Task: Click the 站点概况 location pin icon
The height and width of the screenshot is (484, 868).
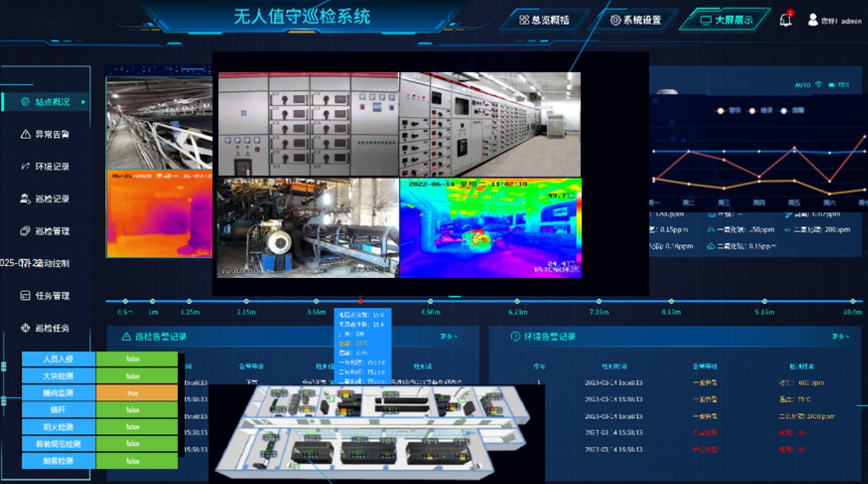Action: tap(26, 102)
